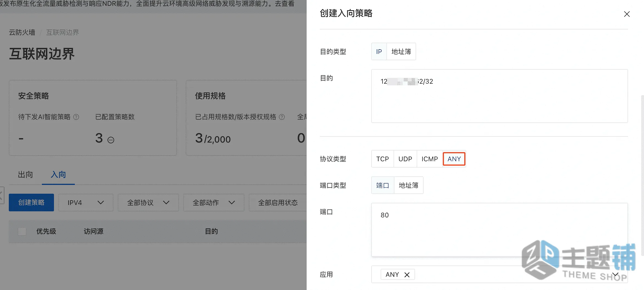Choose ICMP protocol type
The image size is (644, 290).
coord(430,159)
